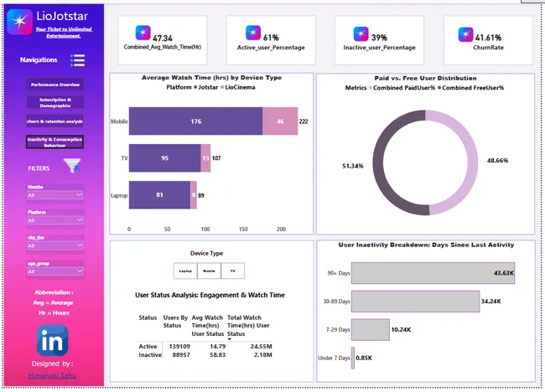Click the 41.61% ChurnRate value
Image resolution: width=545 pixels, height=392 pixels.
(488, 38)
